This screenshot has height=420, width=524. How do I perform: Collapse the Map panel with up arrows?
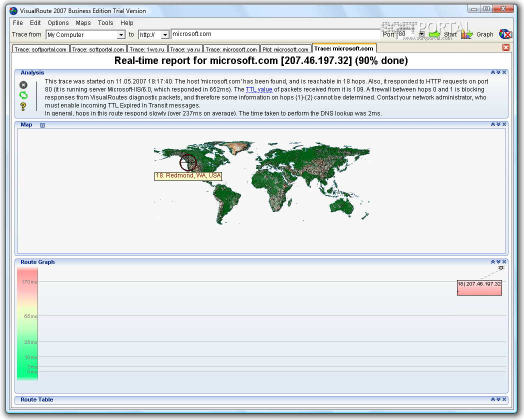(x=493, y=124)
